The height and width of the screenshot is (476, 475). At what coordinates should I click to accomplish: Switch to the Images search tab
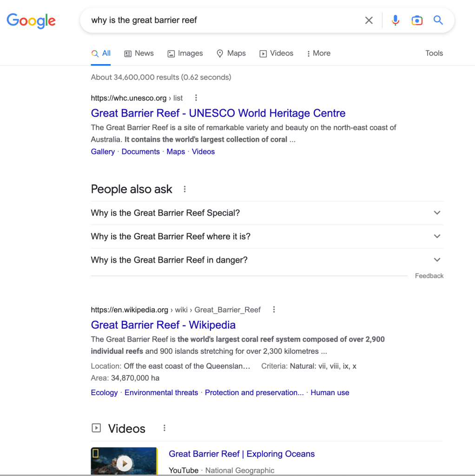(185, 53)
